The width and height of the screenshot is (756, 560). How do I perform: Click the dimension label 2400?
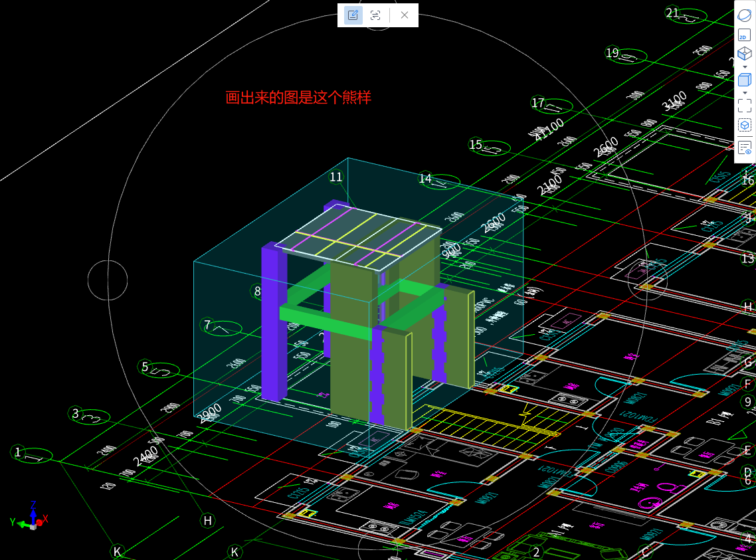pos(145,456)
